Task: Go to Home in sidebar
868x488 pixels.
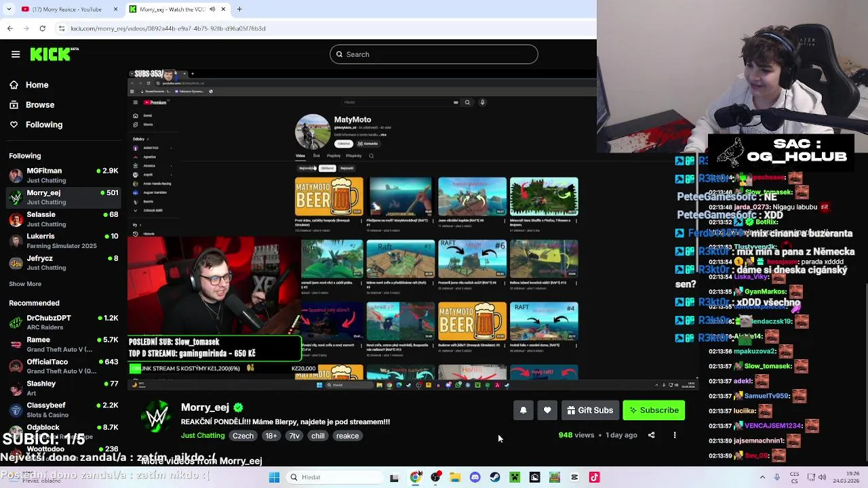Action: (x=28, y=85)
